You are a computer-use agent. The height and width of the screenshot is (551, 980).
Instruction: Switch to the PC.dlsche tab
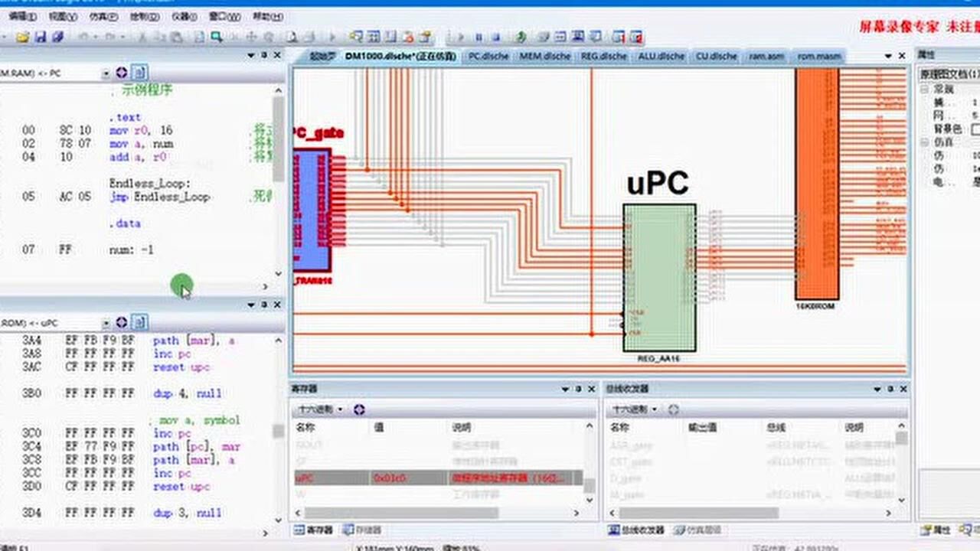pyautogui.click(x=488, y=56)
